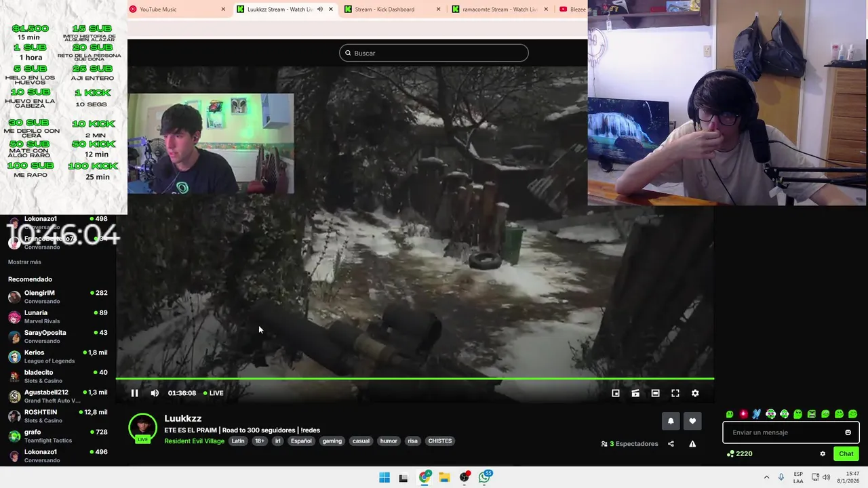Image resolution: width=868 pixels, height=488 pixels.
Task: Select the humor tag
Action: [x=389, y=441]
